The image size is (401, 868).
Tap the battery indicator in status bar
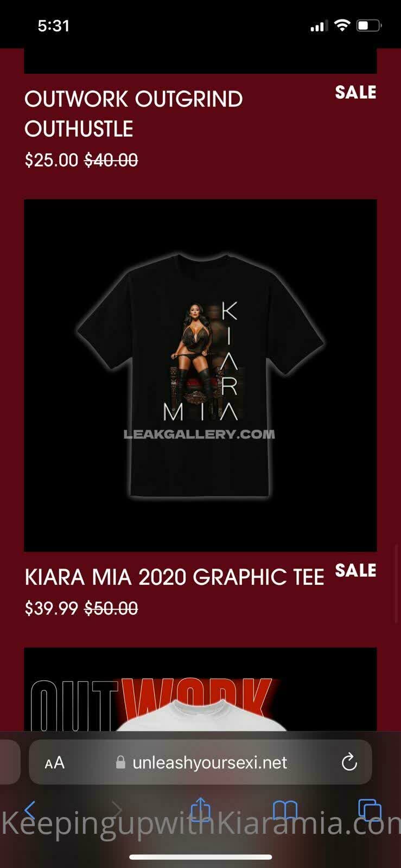(368, 25)
